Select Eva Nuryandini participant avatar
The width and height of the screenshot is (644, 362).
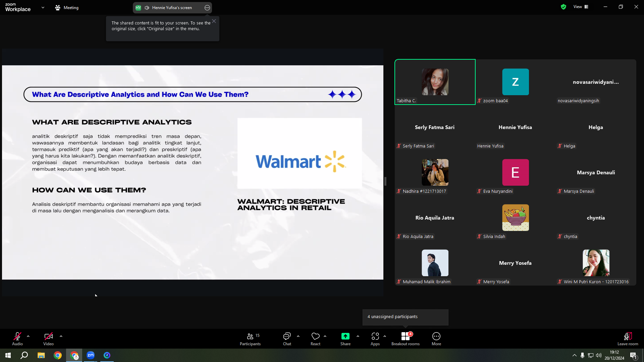coord(516,172)
